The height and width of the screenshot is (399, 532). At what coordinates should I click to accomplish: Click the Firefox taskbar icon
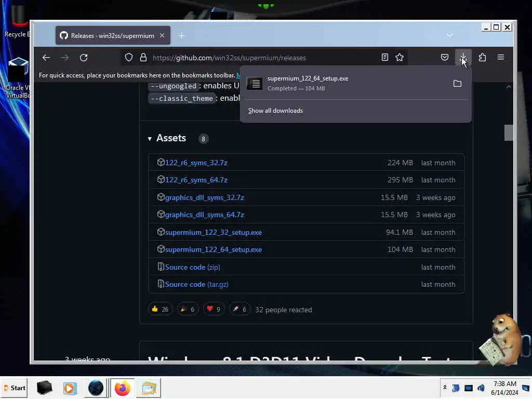tap(122, 388)
